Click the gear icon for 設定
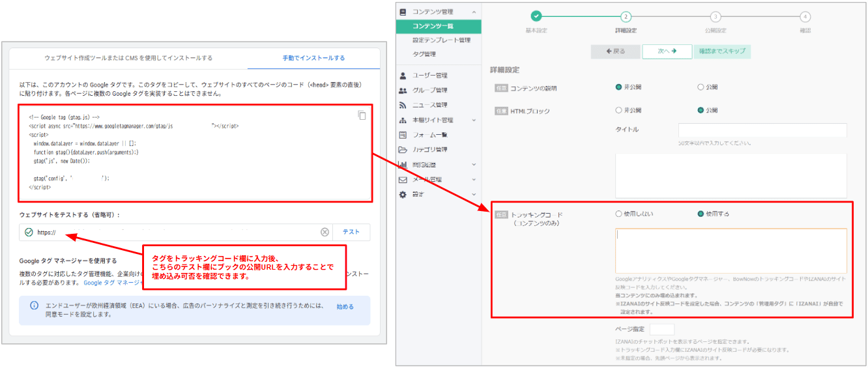 (403, 195)
